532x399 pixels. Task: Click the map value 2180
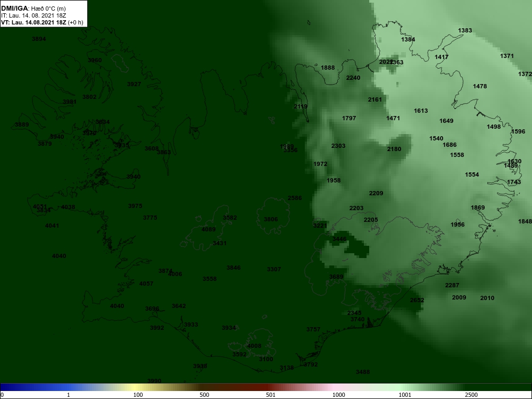coord(394,149)
